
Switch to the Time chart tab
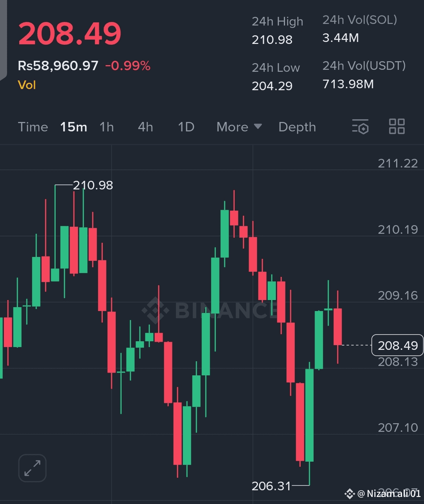click(x=33, y=127)
